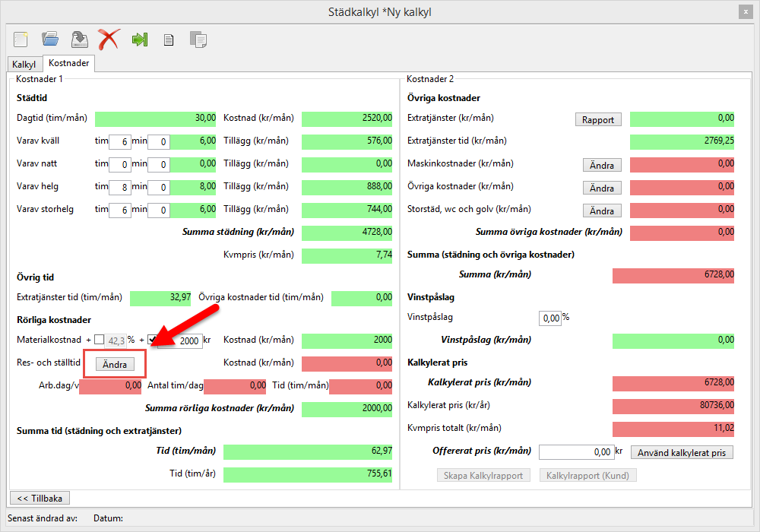Viewport: 760px width, 532px height.
Task: Click Ändra for Storstäd, wc och golv
Action: pos(602,211)
